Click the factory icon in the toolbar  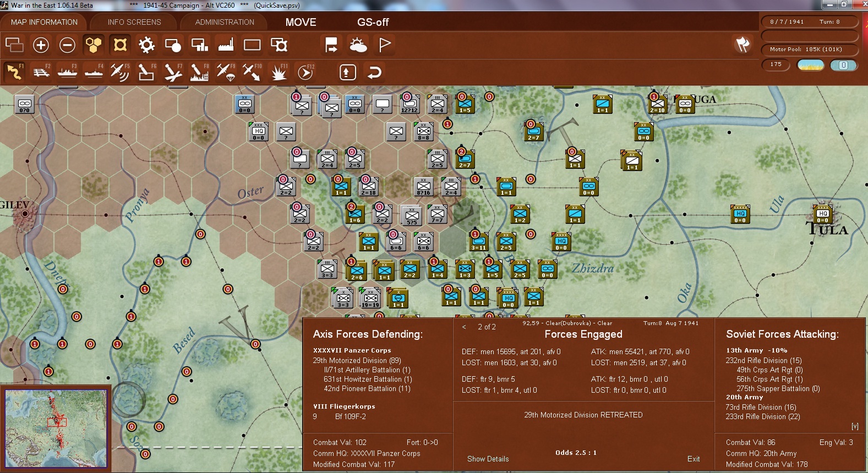click(226, 45)
